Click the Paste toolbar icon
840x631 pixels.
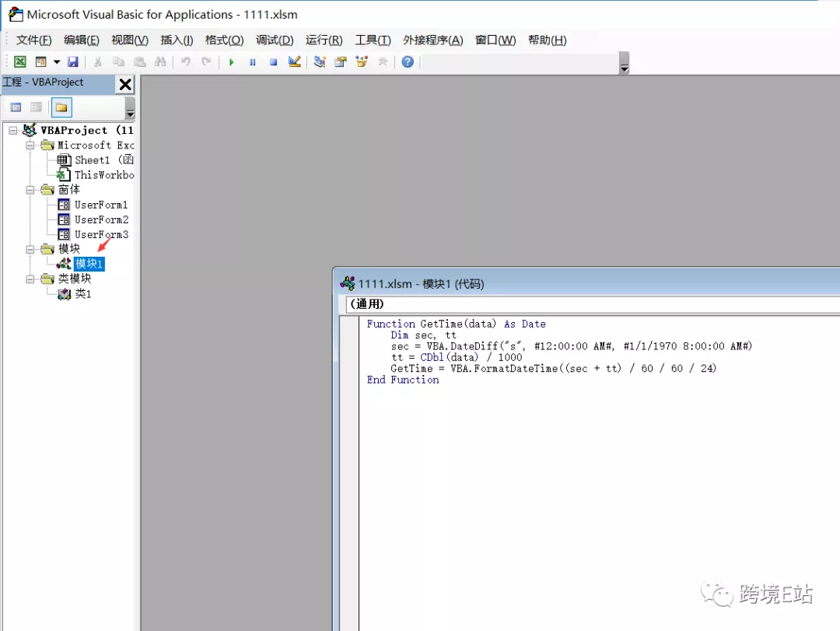139,61
